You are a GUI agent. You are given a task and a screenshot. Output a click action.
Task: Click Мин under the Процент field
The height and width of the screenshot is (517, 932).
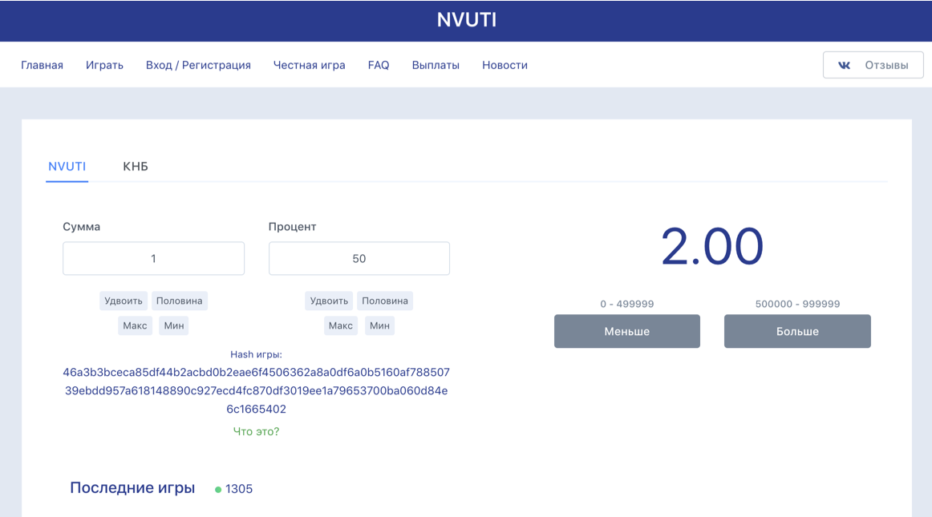pos(379,326)
